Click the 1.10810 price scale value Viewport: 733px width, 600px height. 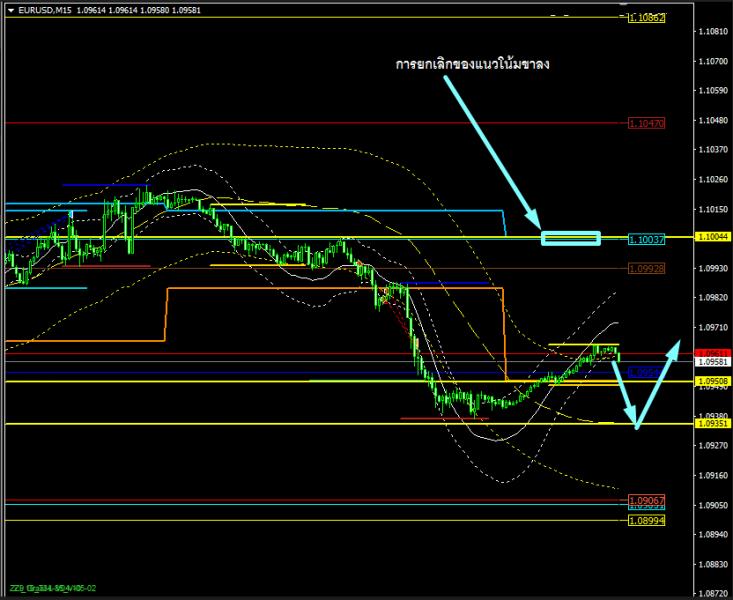(x=713, y=32)
